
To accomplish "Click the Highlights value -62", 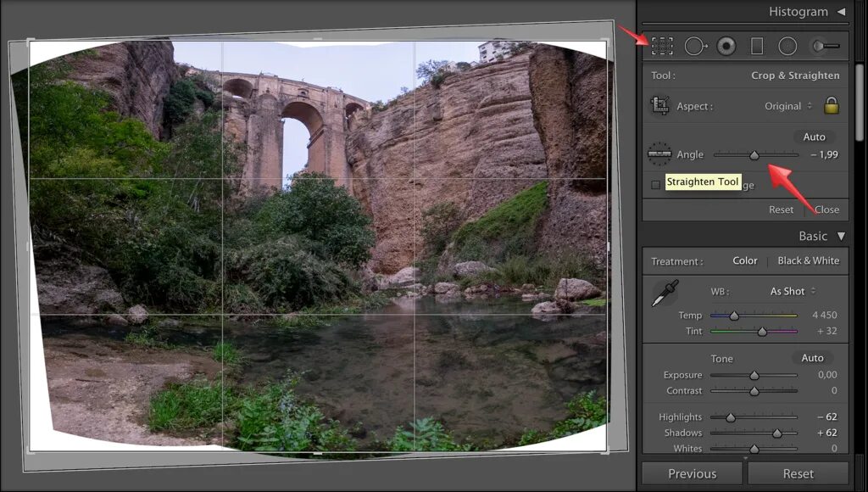I will coord(827,417).
